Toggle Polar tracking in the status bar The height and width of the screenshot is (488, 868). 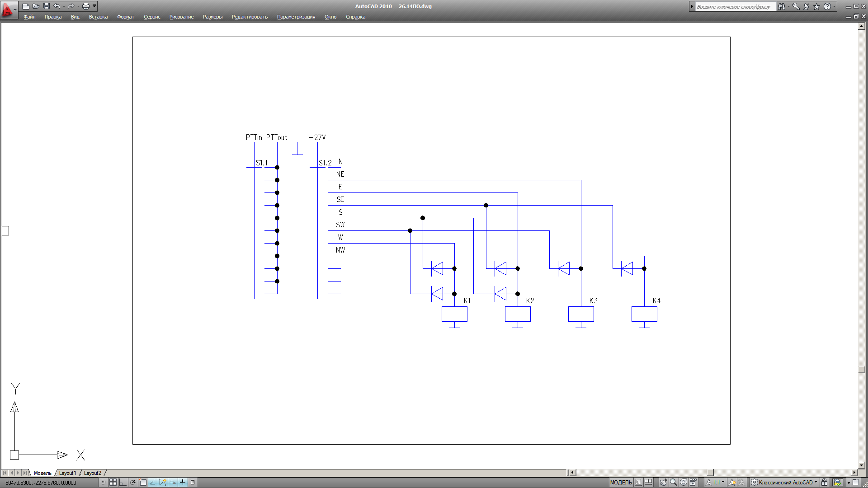133,483
